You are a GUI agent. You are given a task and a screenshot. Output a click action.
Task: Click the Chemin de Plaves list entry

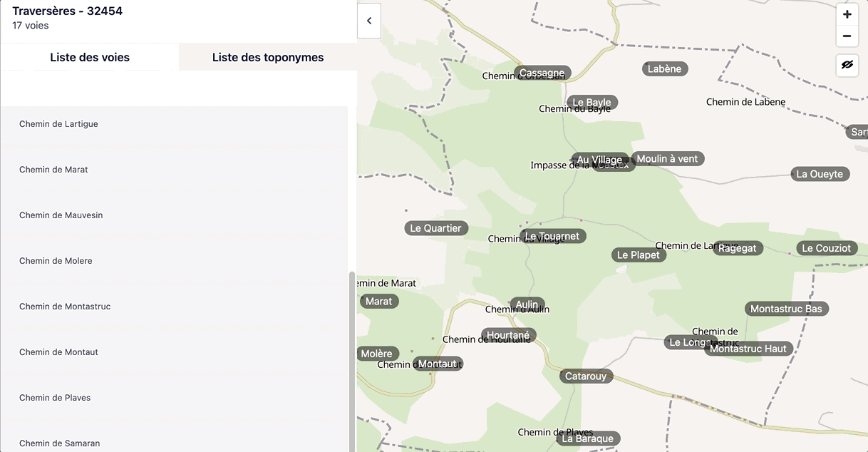pos(55,398)
